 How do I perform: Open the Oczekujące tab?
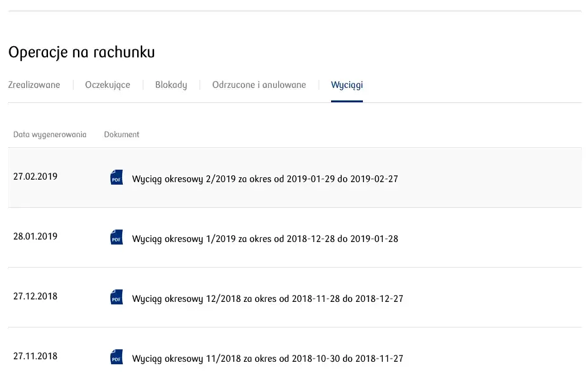[107, 85]
